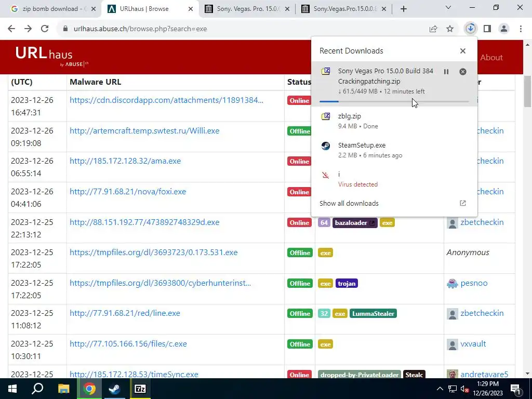The height and width of the screenshot is (399, 532).
Task: View site information via the padlock icon
Action: pyautogui.click(x=65, y=29)
